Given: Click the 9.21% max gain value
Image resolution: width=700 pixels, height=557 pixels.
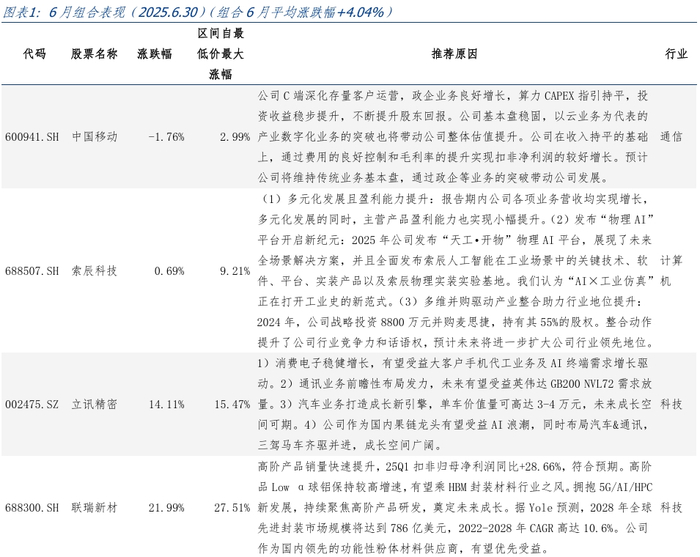Looking at the screenshot, I should pos(235,271).
